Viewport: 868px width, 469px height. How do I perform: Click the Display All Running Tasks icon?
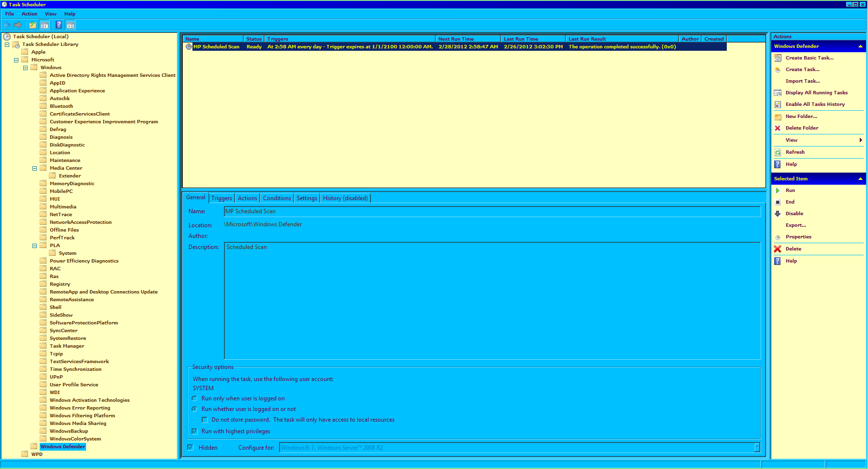coord(778,93)
